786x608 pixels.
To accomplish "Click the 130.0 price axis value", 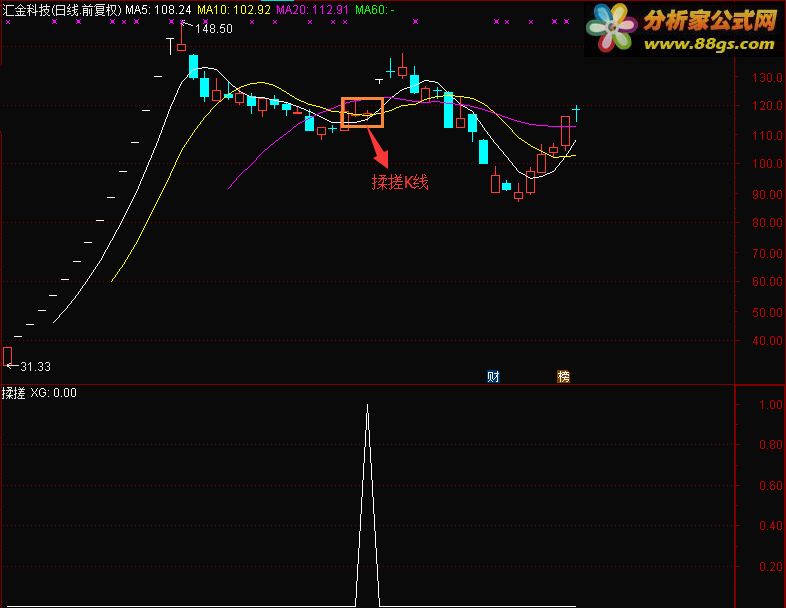I will pos(767,78).
